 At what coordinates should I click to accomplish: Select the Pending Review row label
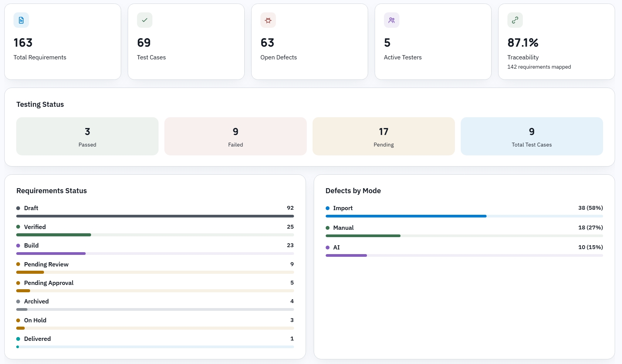[x=46, y=264]
